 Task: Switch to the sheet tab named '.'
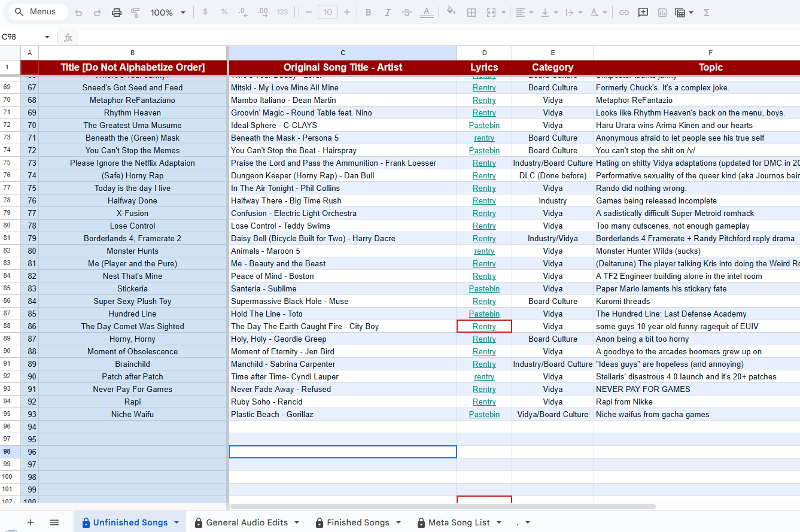coord(518,522)
